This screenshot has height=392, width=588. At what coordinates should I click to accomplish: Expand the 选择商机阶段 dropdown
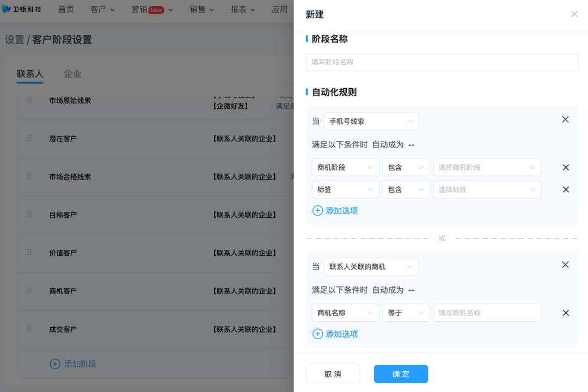[x=487, y=168]
